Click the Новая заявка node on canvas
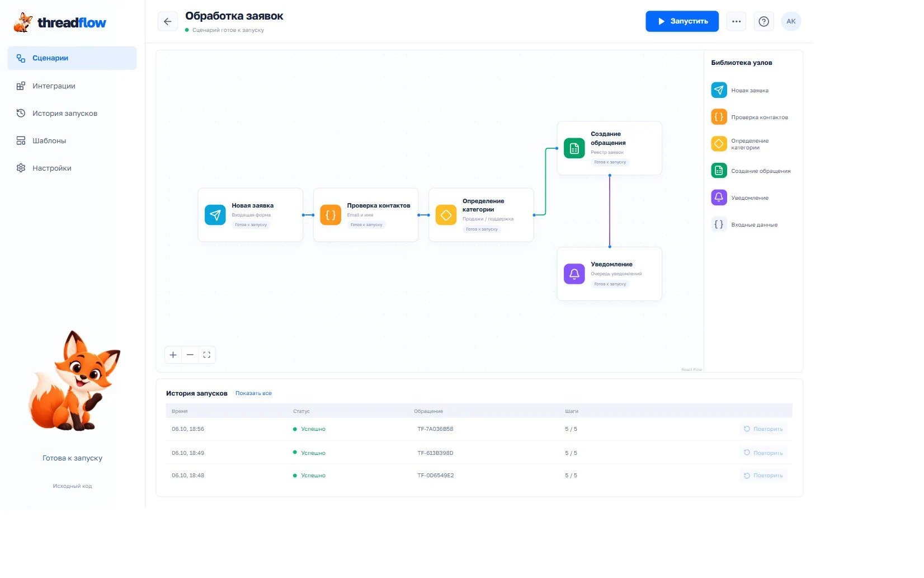The height and width of the screenshot is (578, 924). (251, 215)
